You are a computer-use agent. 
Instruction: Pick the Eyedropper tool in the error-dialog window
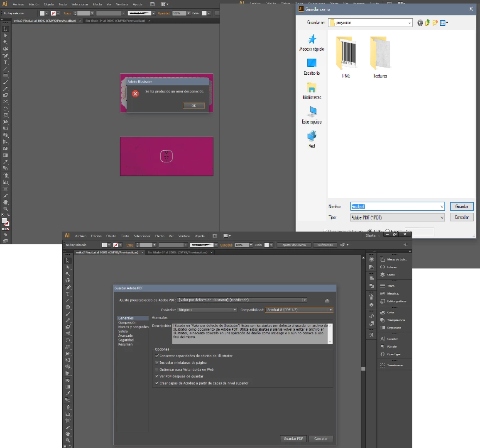pos(5,162)
